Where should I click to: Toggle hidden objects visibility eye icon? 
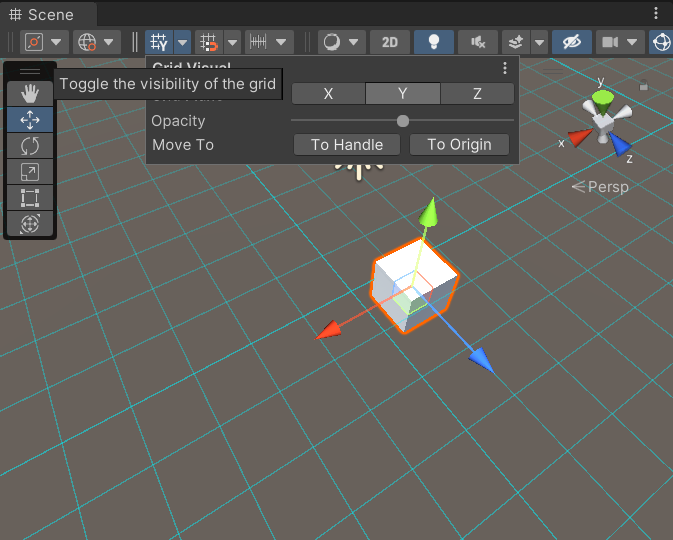tap(572, 42)
